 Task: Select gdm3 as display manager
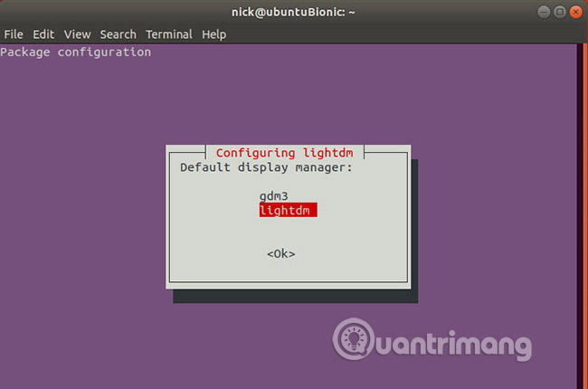click(274, 196)
